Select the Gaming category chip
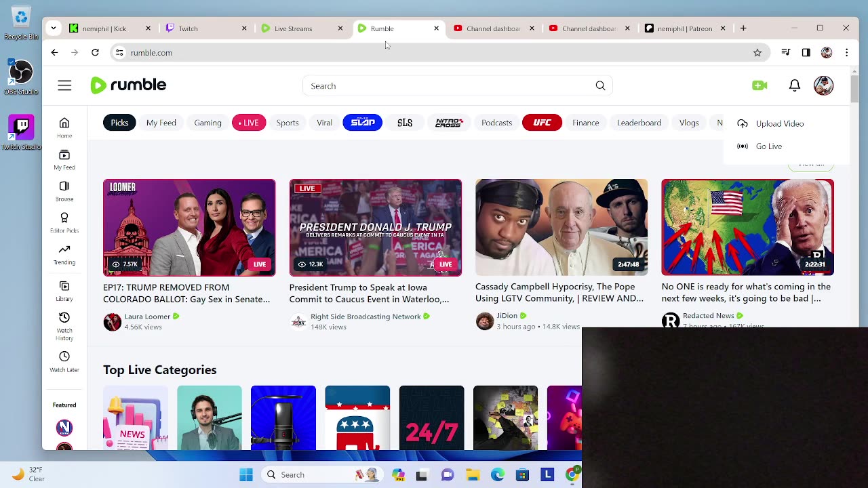Viewport: 868px width, 488px height. click(208, 123)
